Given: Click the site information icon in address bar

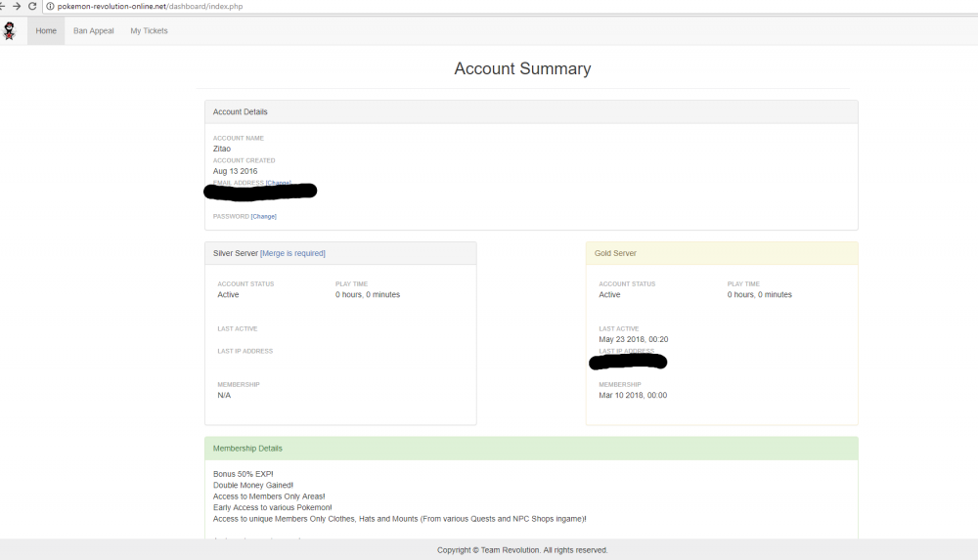Looking at the screenshot, I should 51,6.
